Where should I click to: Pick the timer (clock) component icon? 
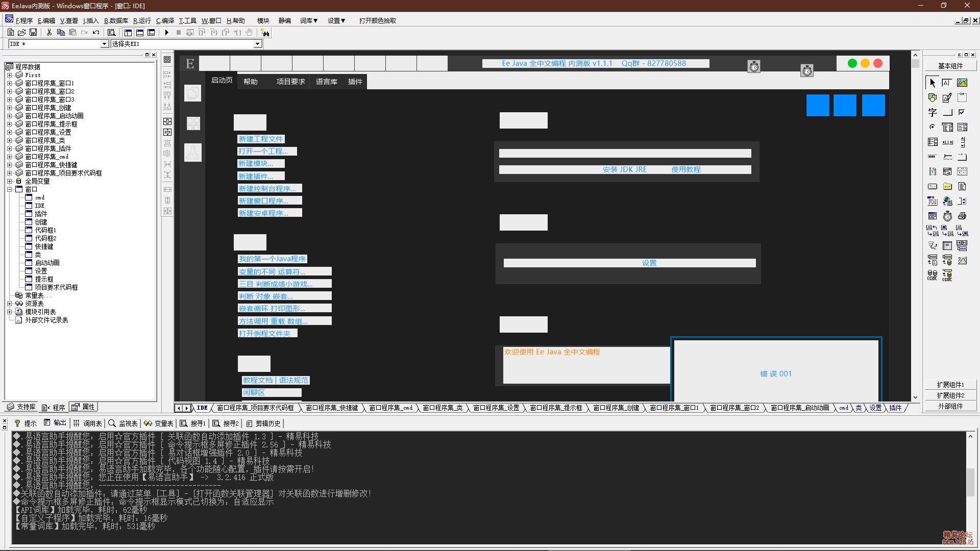(947, 216)
